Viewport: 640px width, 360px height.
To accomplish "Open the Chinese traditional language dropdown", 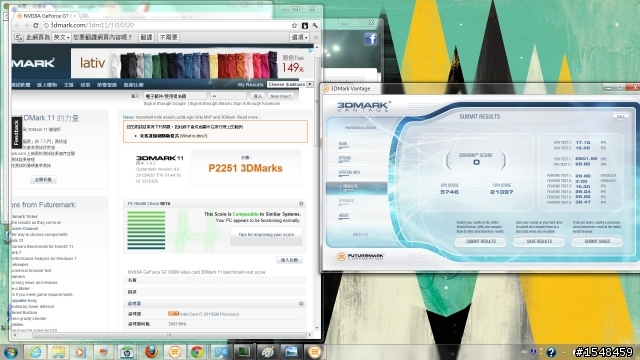I will coord(290,84).
